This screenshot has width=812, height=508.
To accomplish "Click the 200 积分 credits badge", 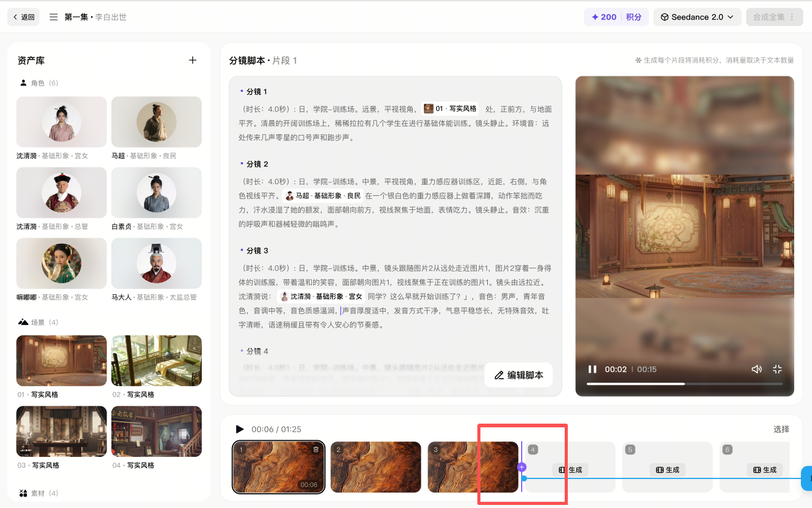I will click(616, 17).
